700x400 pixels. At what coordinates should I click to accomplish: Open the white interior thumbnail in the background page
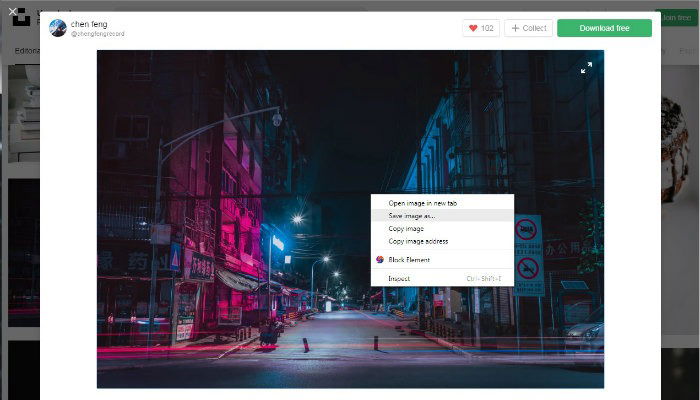pyautogui.click(x=24, y=114)
